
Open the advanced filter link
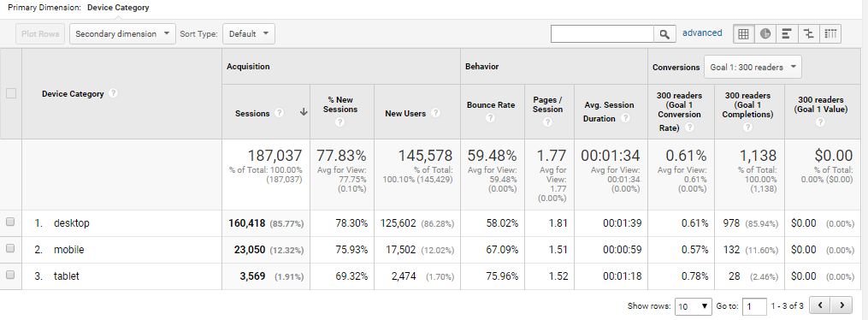(x=702, y=33)
